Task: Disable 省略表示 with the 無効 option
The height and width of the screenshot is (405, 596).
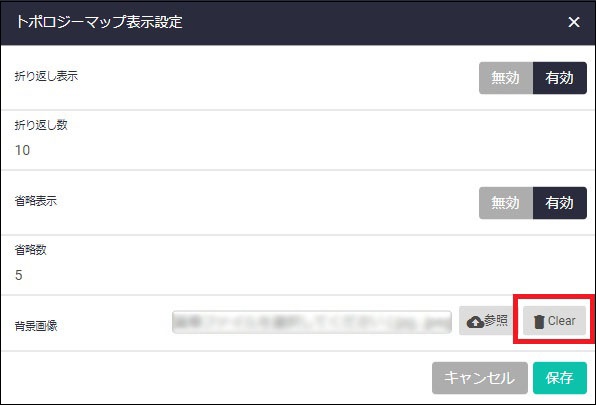Action: coord(506,203)
